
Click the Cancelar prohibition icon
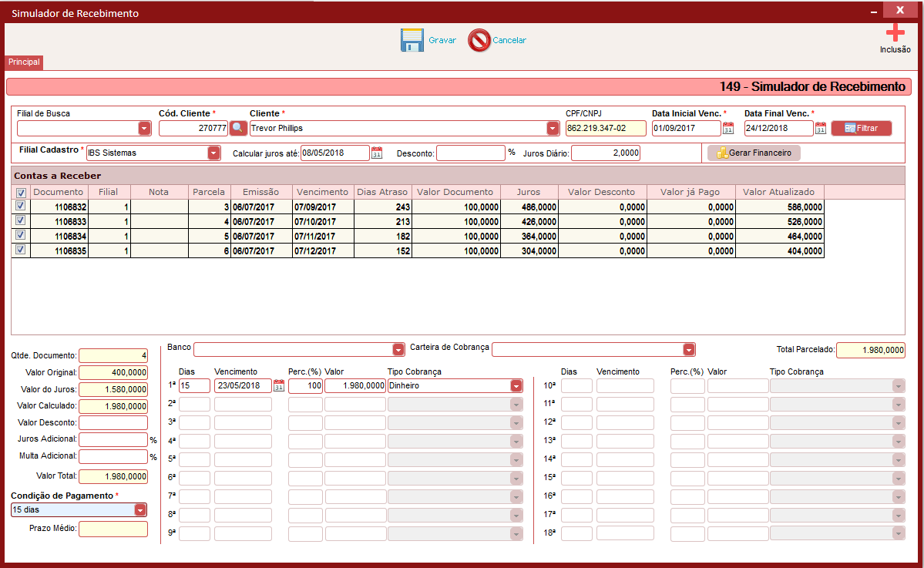pyautogui.click(x=479, y=40)
